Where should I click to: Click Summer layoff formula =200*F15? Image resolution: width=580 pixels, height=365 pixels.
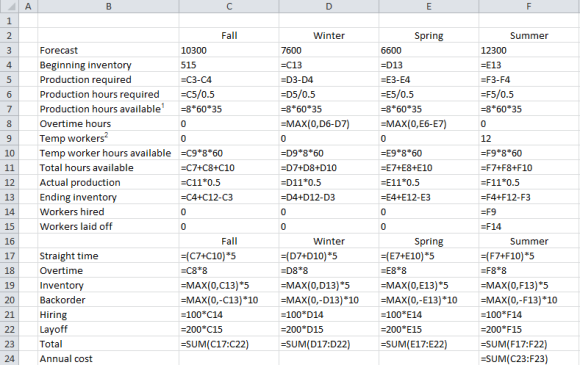point(529,329)
